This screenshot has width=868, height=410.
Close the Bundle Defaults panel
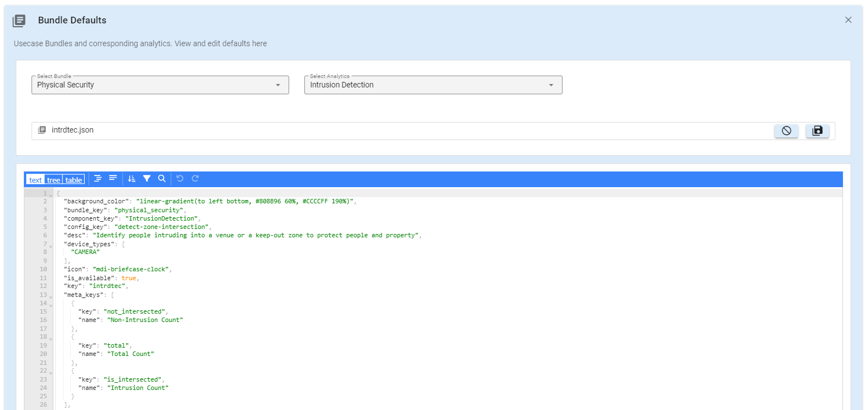pyautogui.click(x=848, y=20)
